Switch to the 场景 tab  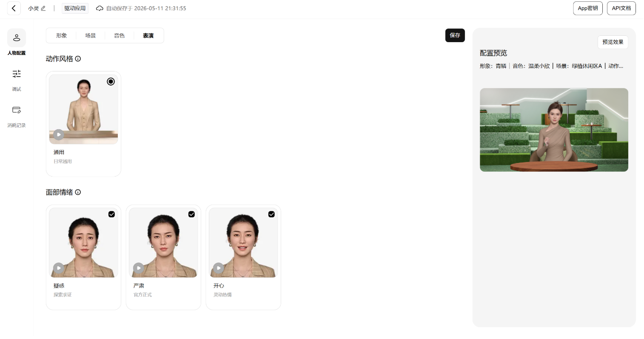pos(91,36)
